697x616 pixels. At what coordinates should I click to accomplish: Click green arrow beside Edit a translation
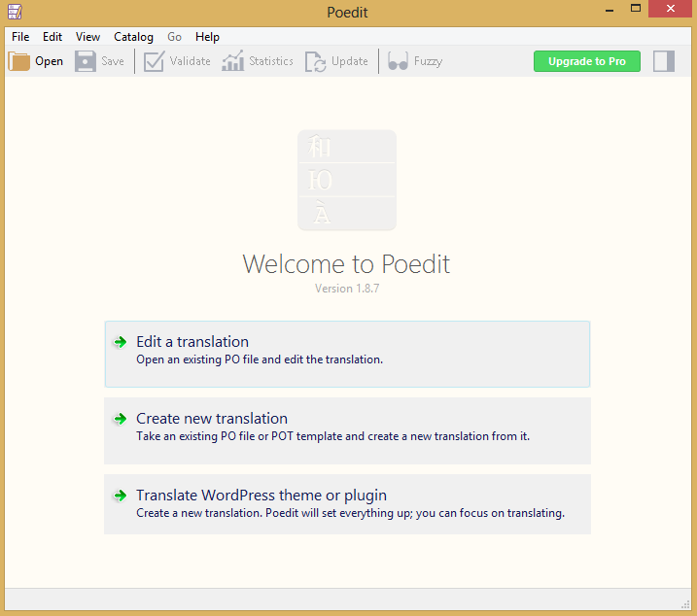[120, 342]
